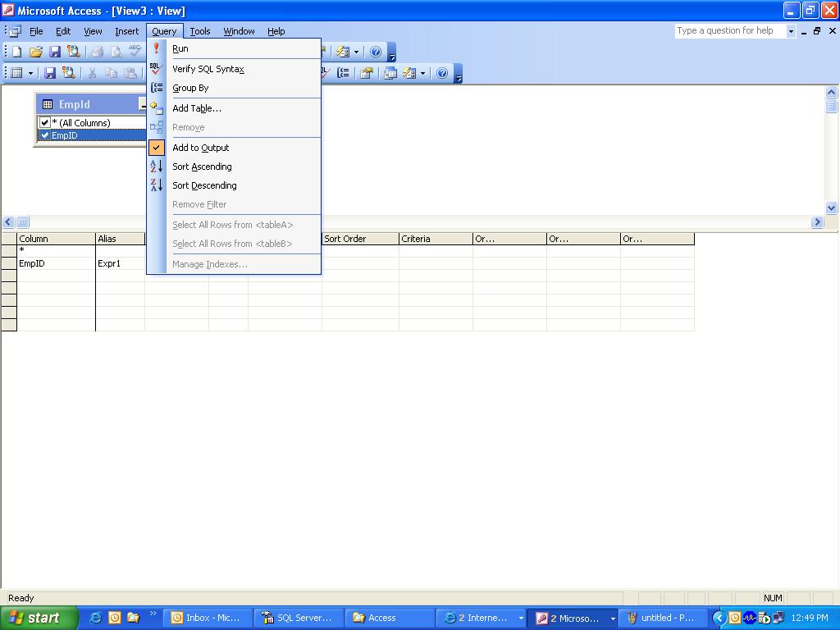Image resolution: width=840 pixels, height=630 pixels.
Task: Click the Windows start button
Action: tap(39, 618)
